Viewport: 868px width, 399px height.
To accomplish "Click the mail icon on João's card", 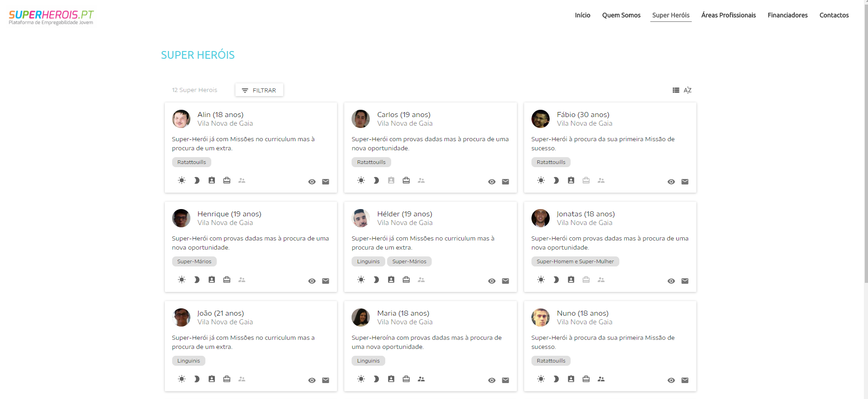I will tap(325, 380).
